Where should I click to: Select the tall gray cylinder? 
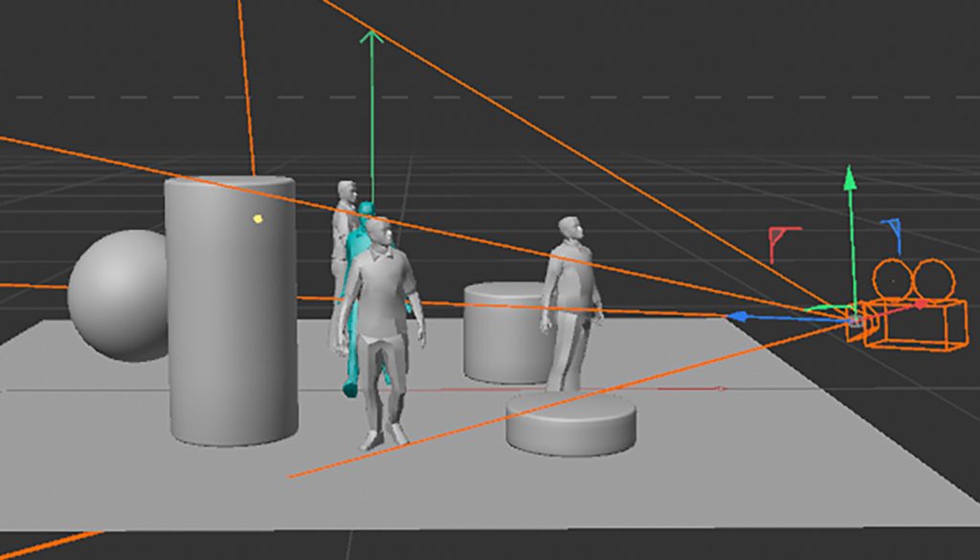click(x=231, y=316)
